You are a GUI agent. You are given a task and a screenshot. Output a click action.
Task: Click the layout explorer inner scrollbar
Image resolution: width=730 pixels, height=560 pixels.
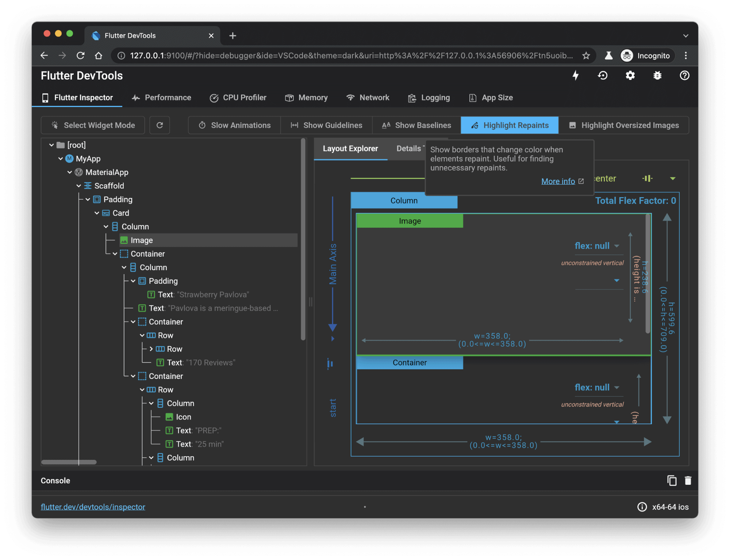point(648,274)
